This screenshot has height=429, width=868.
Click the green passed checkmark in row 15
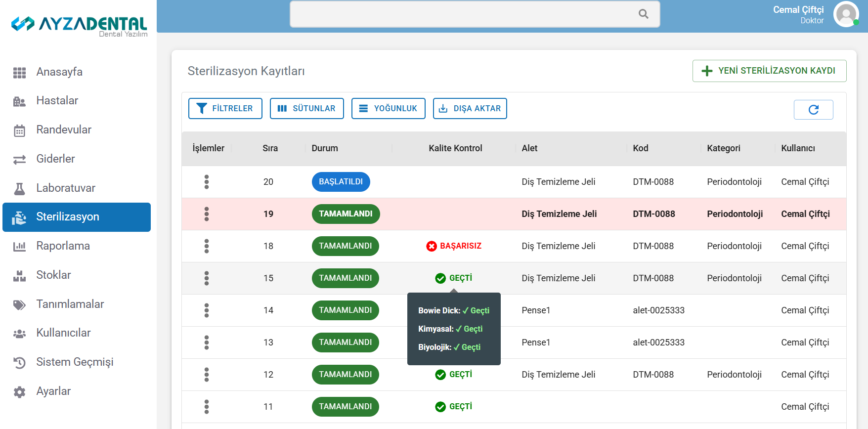click(x=440, y=278)
